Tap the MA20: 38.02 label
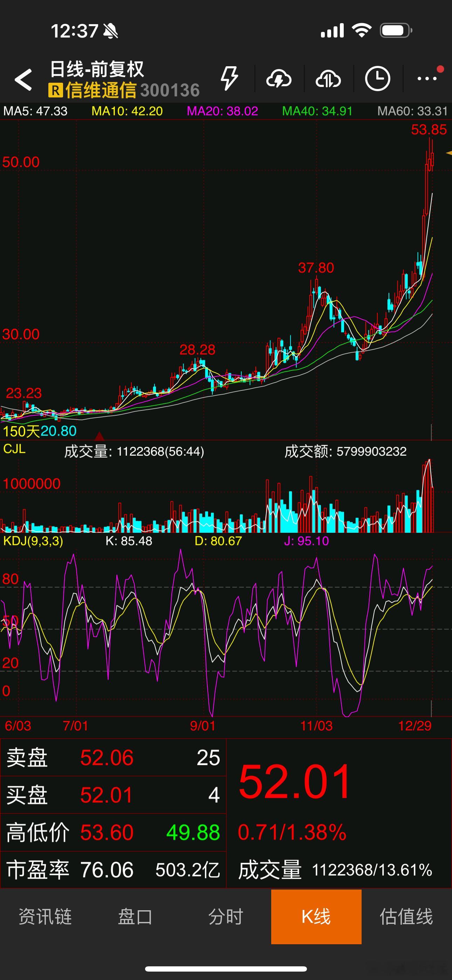The image size is (452, 980). tap(222, 111)
